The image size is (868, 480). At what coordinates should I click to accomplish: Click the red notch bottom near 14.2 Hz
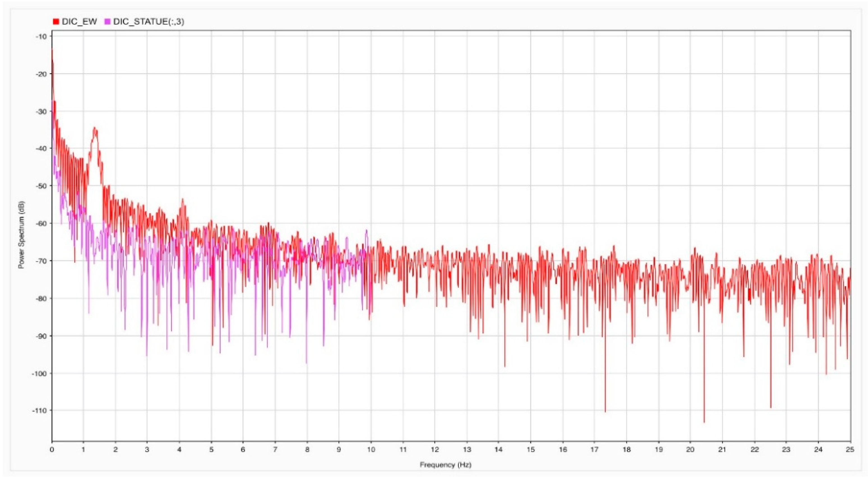click(x=505, y=366)
